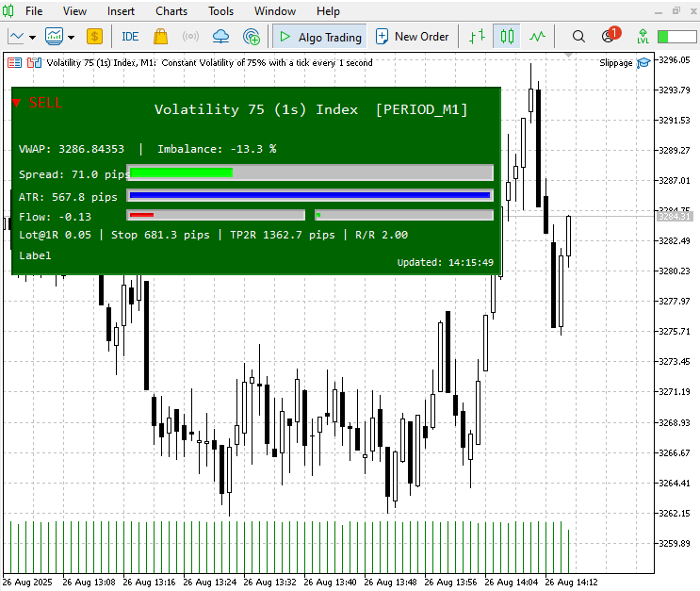Open the Tools menu
The width and height of the screenshot is (700, 591).
[x=221, y=11]
